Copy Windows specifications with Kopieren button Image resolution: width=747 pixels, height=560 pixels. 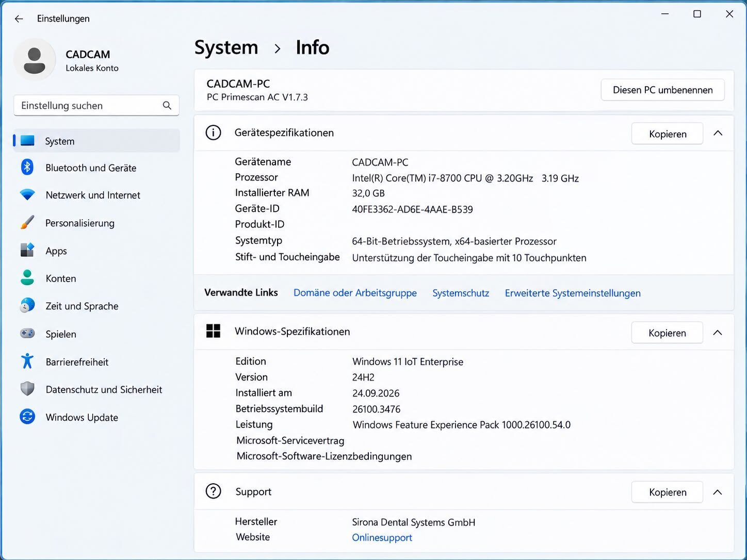click(x=668, y=333)
